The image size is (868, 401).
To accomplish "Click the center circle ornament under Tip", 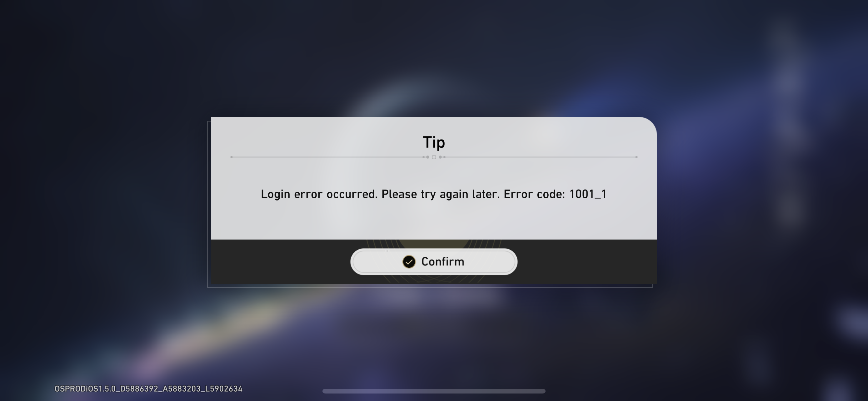I will click(434, 157).
